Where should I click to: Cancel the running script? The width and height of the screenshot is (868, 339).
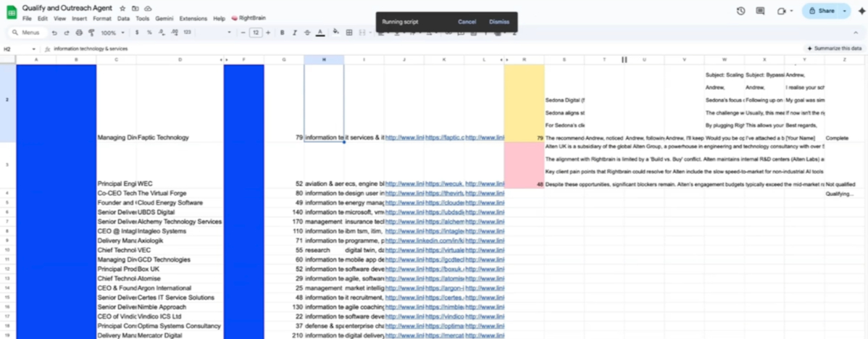467,22
